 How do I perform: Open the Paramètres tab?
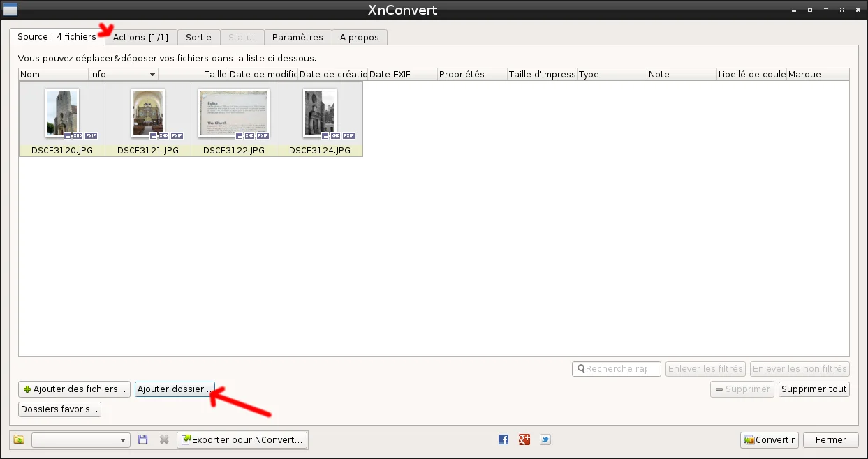(x=297, y=38)
